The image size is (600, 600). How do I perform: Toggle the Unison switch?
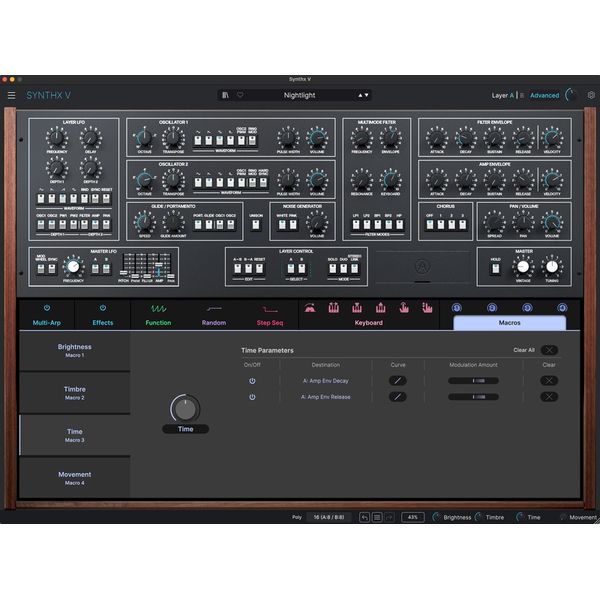[x=256, y=225]
